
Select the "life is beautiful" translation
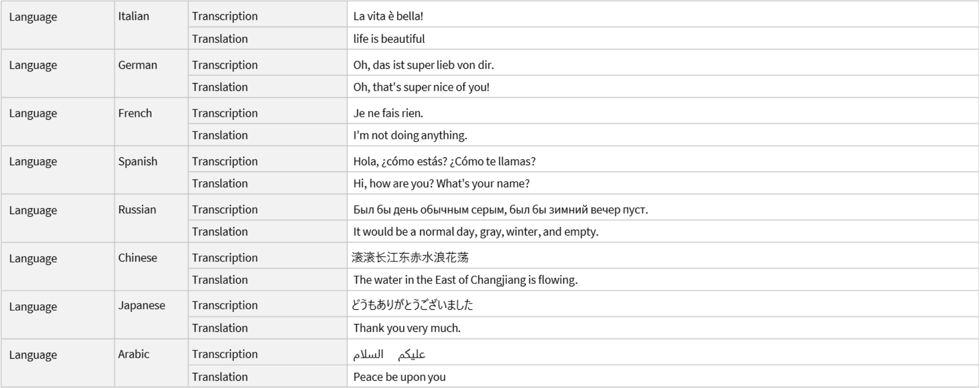click(x=389, y=39)
